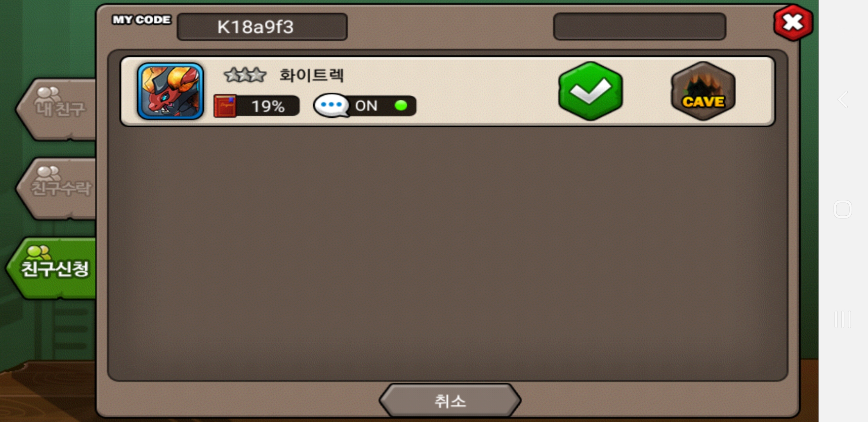Open the Android recent apps bars
This screenshot has width=868, height=422.
843,319
